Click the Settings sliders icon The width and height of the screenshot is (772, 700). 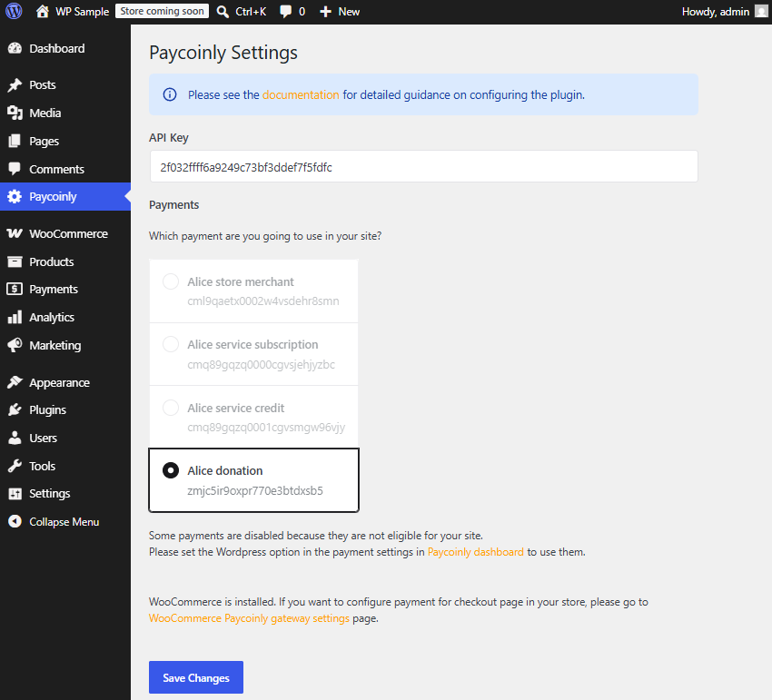tap(15, 493)
